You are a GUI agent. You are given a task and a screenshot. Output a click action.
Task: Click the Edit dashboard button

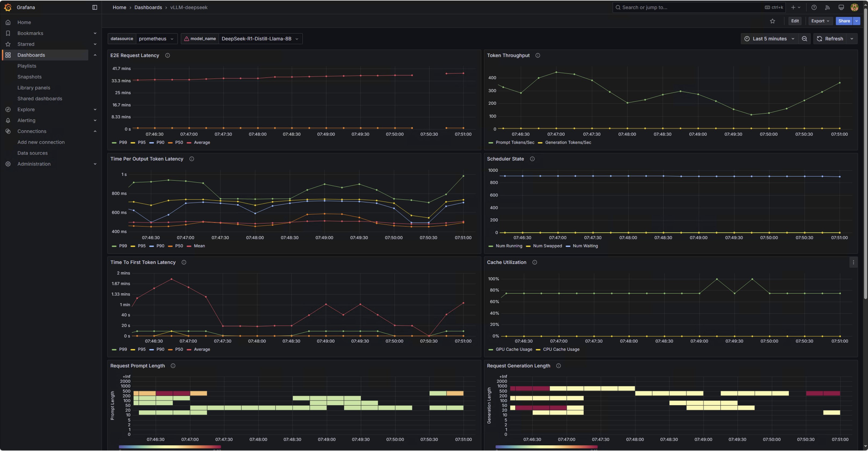795,21
